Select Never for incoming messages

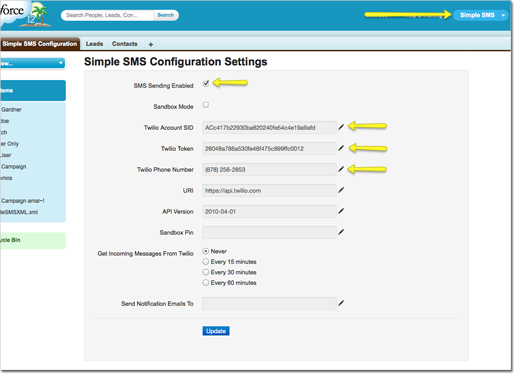[x=206, y=251]
